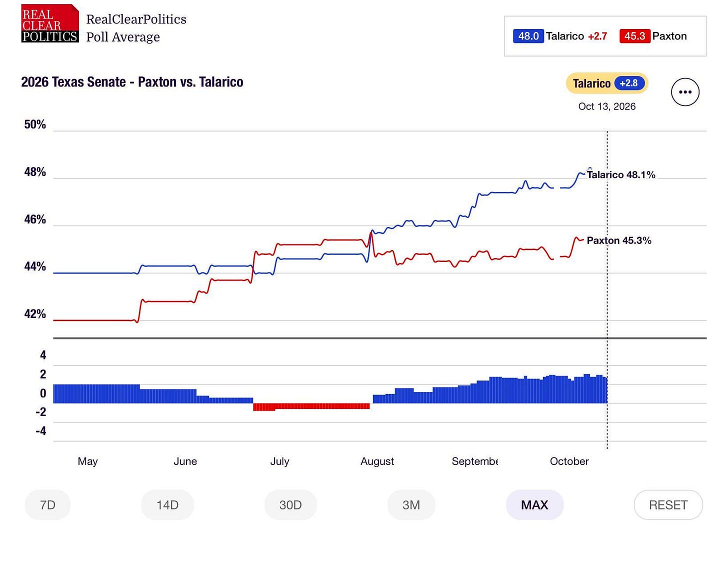Click the red 45.3 Paxton legend swatch
Image resolution: width=728 pixels, height=564 pixels.
click(634, 36)
